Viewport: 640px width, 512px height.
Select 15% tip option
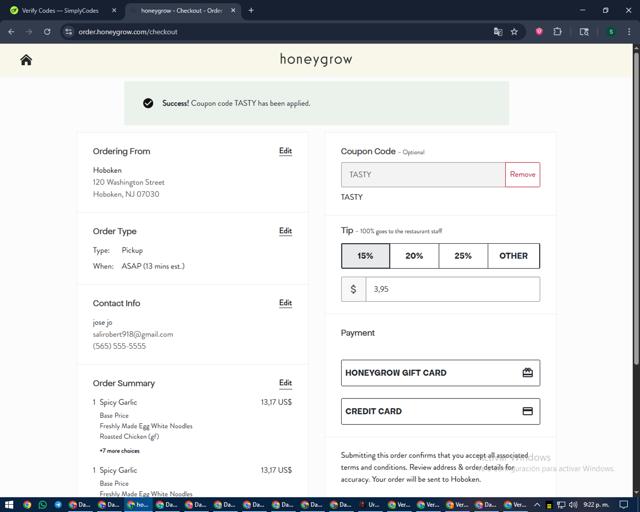coord(365,256)
